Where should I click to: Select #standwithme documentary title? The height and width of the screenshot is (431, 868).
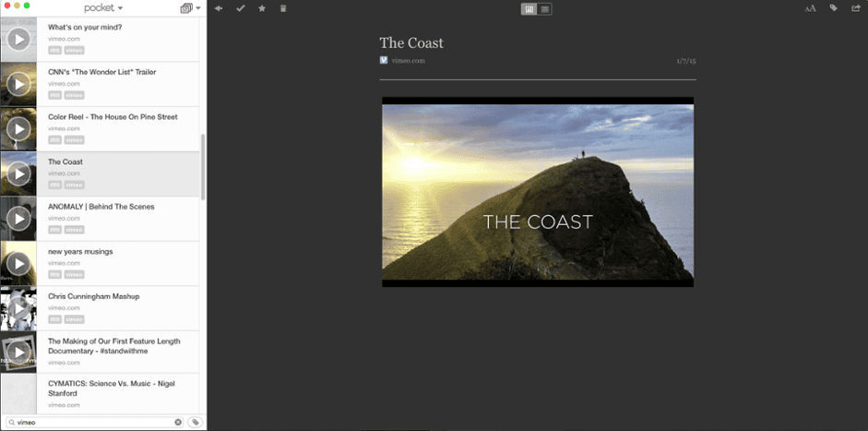(114, 346)
